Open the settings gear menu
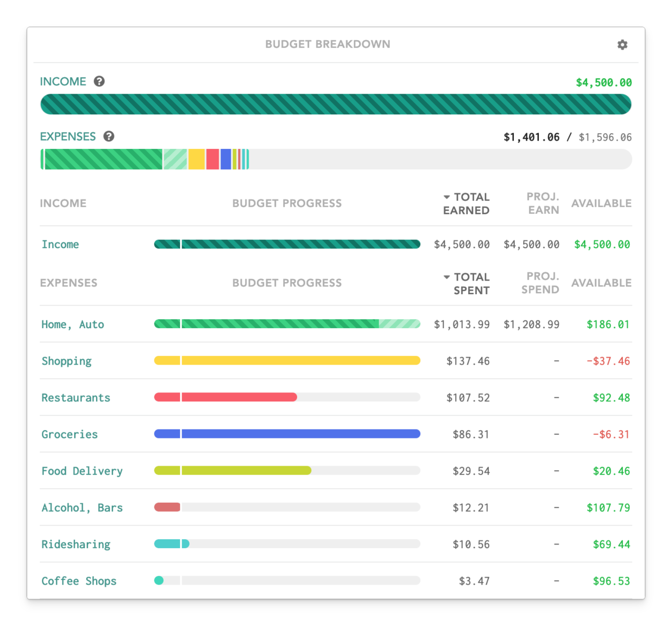The width and height of the screenshot is (672, 626). (x=622, y=45)
